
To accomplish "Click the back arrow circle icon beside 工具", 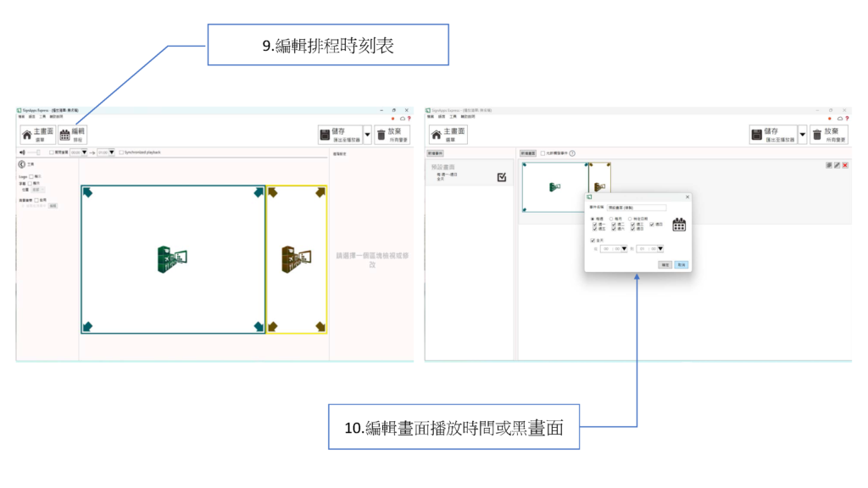I will (x=21, y=164).
